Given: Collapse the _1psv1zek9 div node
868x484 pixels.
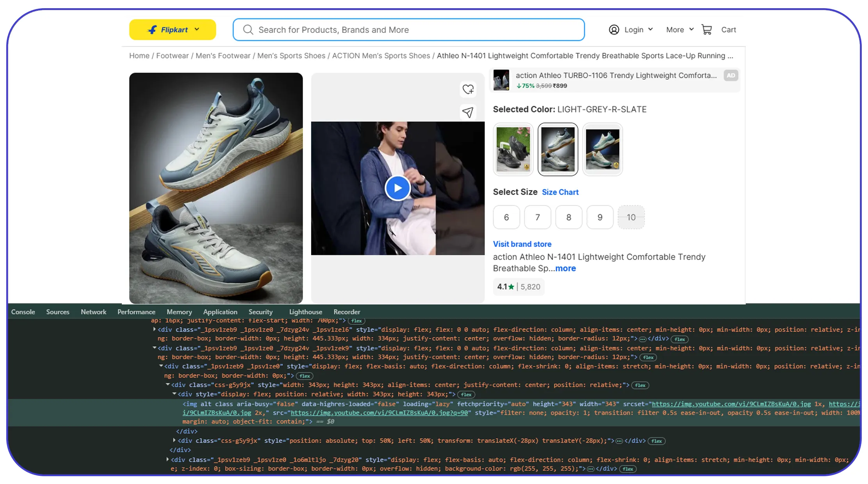Looking at the screenshot, I should [x=155, y=348].
